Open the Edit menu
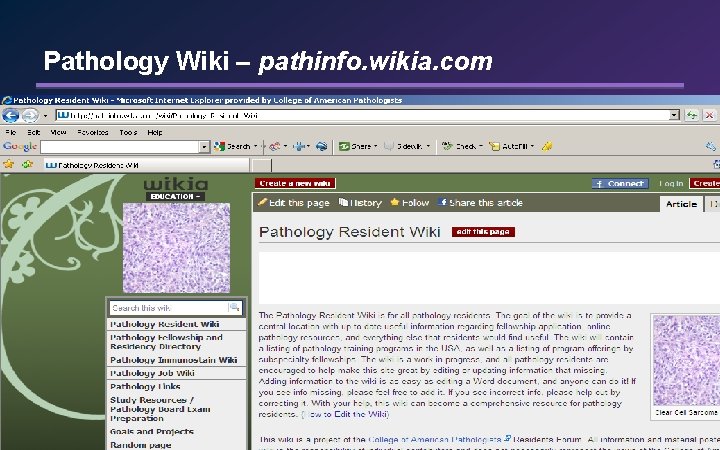Viewport: 720px width, 450px height. coord(34,132)
